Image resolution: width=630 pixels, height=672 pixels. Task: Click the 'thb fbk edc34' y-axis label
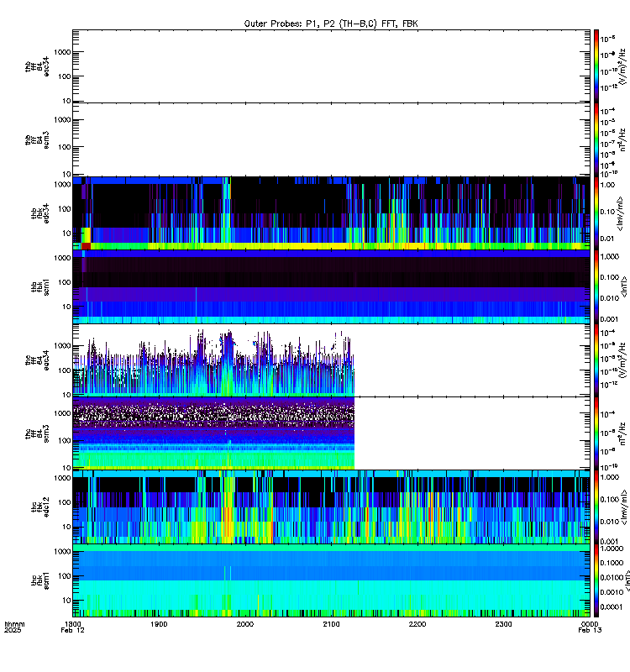tap(40, 213)
